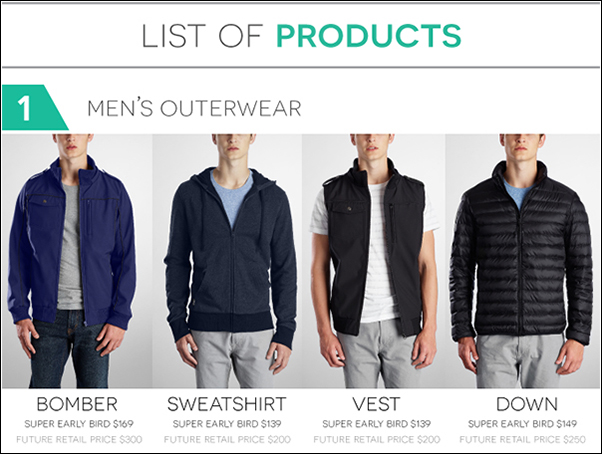This screenshot has width=602, height=454.
Task: Click Vest Super Early Bird $139 price
Action: 376,424
